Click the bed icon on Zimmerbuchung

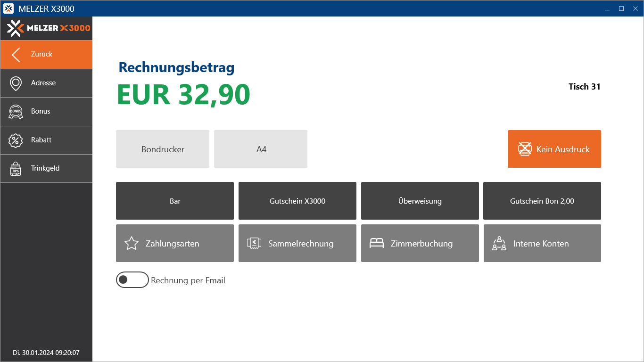click(377, 244)
